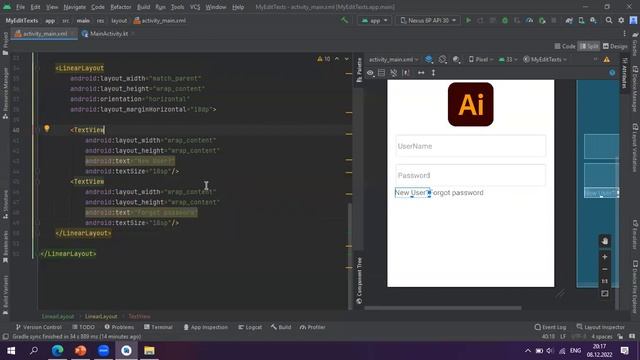Image resolution: width=640 pixels, height=360 pixels.
Task: Click the expand vertically arrow icon
Action: (433, 73)
